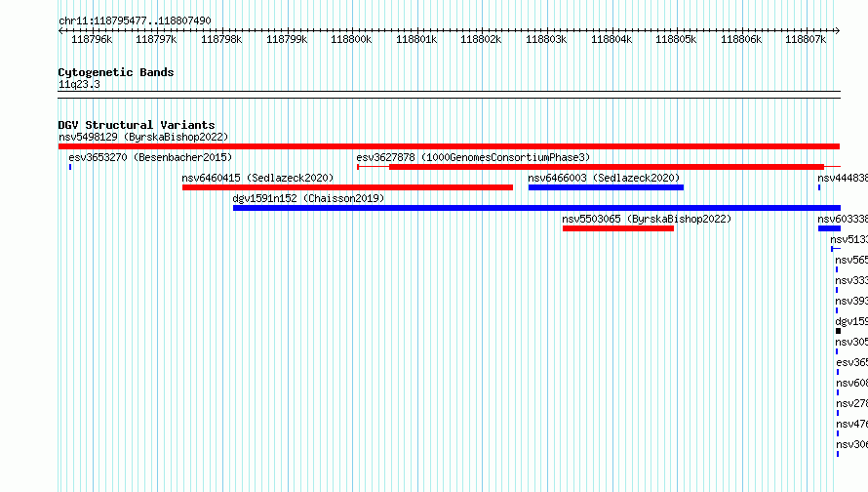Open the esv3653270 (Besenbacher2015) label

(150, 157)
